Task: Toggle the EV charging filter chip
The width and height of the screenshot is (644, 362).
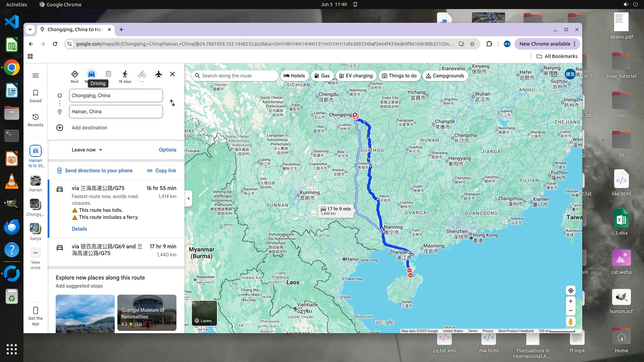Action: pos(356,76)
